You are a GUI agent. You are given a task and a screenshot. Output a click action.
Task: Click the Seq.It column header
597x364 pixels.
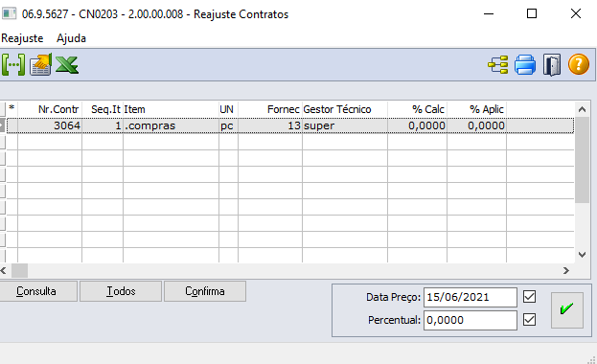click(103, 109)
